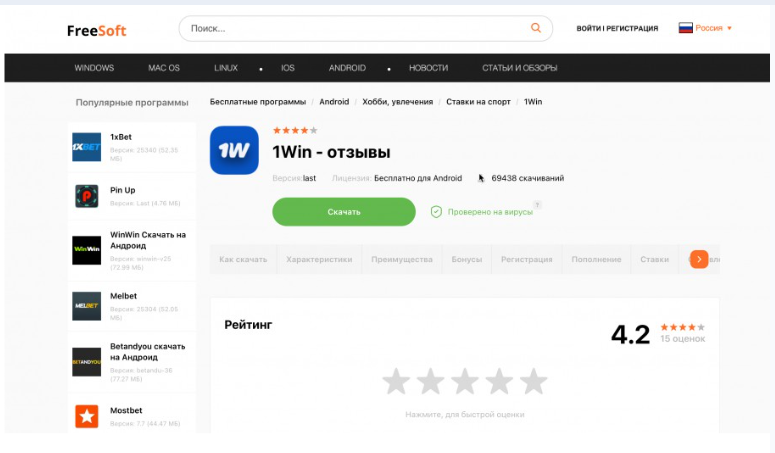
Task: Open Статьи и обзоры menu
Action: [x=520, y=68]
